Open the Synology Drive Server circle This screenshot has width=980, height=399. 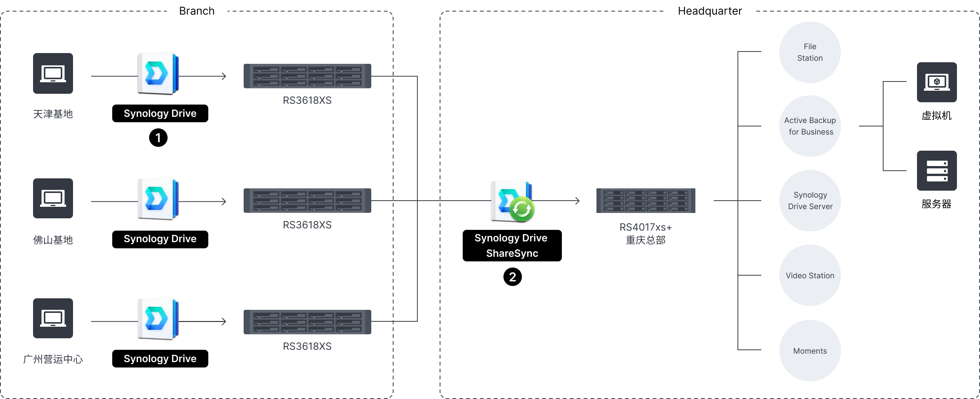810,201
